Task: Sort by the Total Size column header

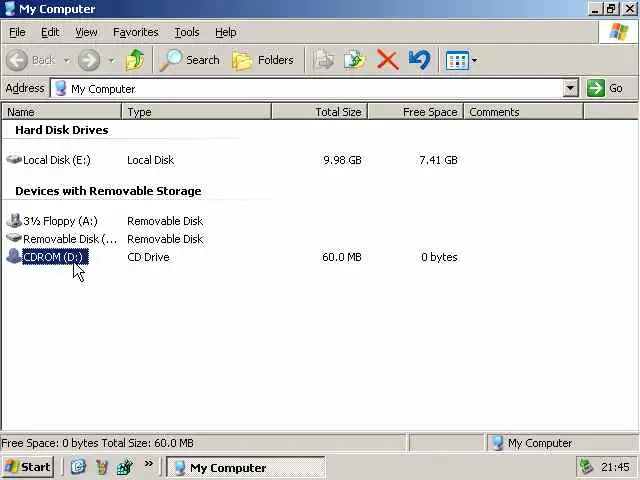Action: 320,112
